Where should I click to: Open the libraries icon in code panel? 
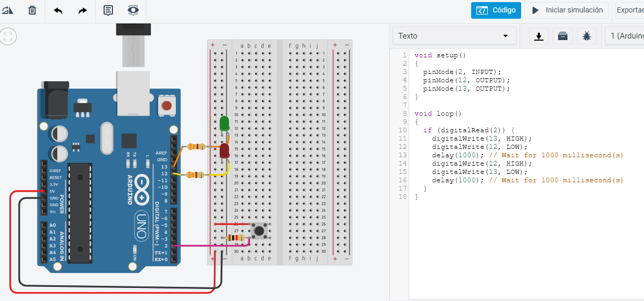[x=563, y=36]
